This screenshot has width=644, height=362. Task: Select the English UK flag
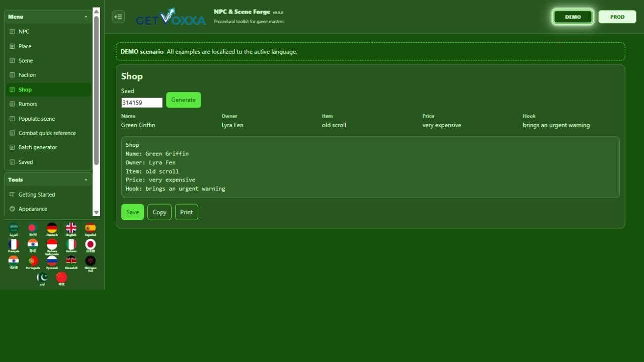pyautogui.click(x=71, y=229)
